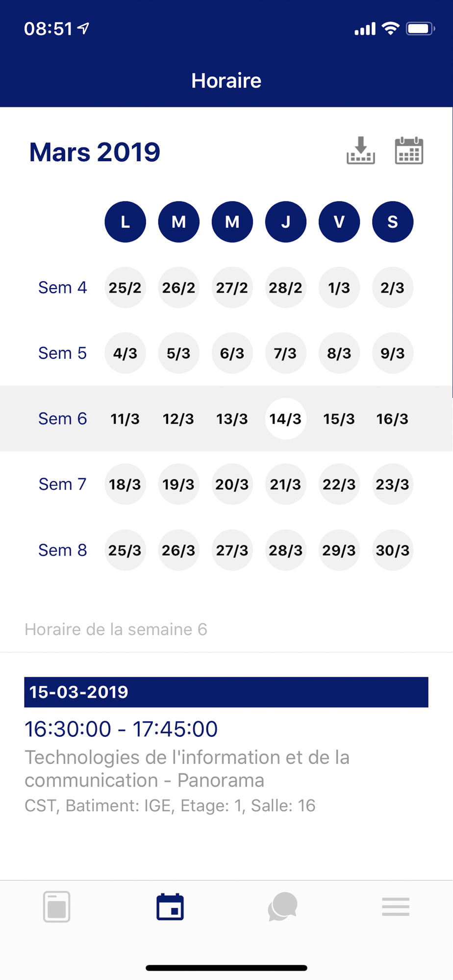Select the J (Thursday) day circle

pyautogui.click(x=286, y=222)
